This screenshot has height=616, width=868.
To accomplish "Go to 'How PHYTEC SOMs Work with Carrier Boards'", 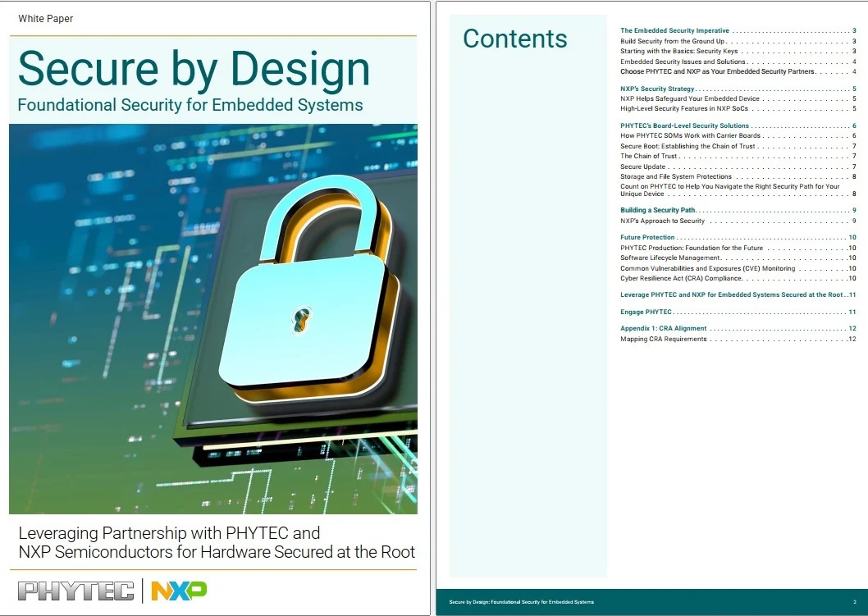I will click(738, 135).
